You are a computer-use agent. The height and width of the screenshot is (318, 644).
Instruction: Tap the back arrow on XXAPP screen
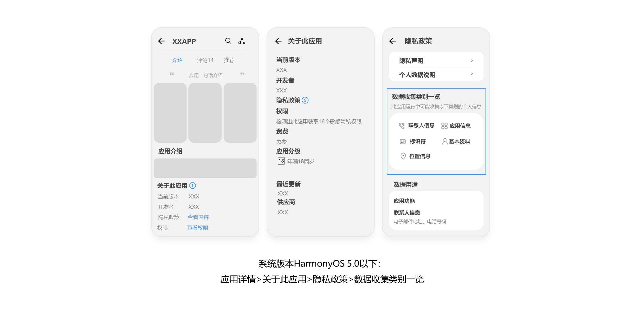pyautogui.click(x=161, y=41)
